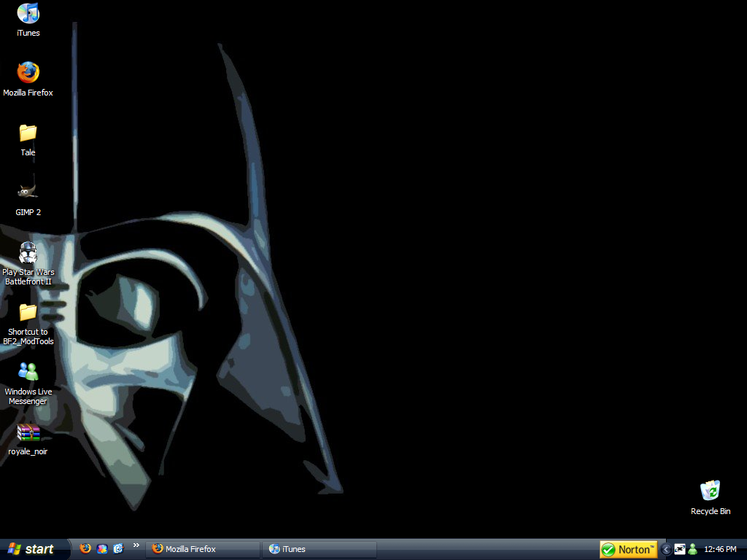This screenshot has height=560, width=747.
Task: Show hidden system tray icons arrow
Action: (x=666, y=550)
